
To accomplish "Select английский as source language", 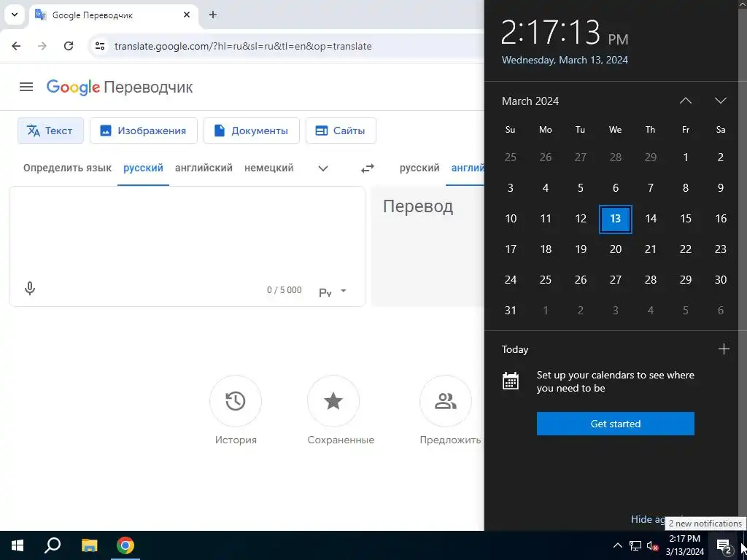I will 204,168.
